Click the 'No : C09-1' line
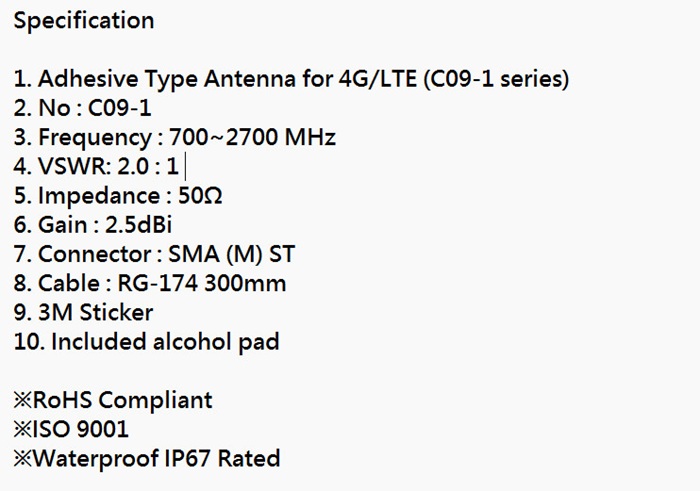This screenshot has width=700, height=491. click(83, 108)
